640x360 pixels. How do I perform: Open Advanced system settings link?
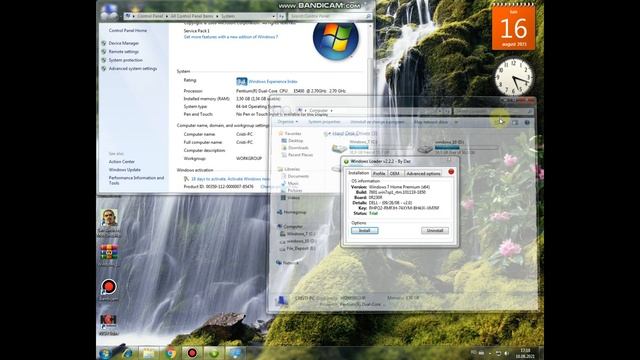coord(133,69)
